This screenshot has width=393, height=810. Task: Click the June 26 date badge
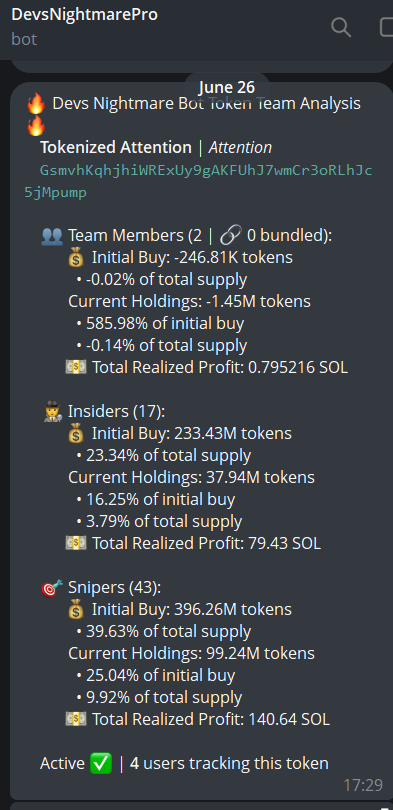227,87
